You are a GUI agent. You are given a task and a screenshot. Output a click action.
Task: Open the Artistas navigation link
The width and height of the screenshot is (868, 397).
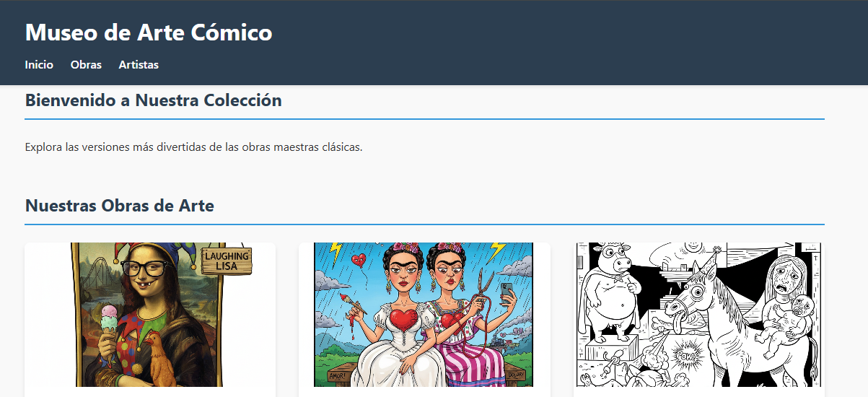[139, 64]
